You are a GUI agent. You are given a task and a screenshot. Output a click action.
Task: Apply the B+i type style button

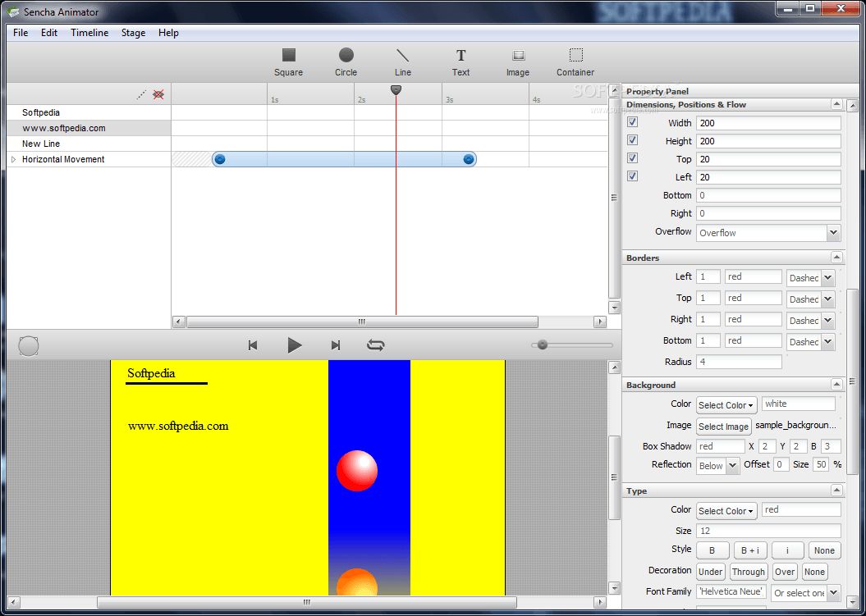click(750, 550)
